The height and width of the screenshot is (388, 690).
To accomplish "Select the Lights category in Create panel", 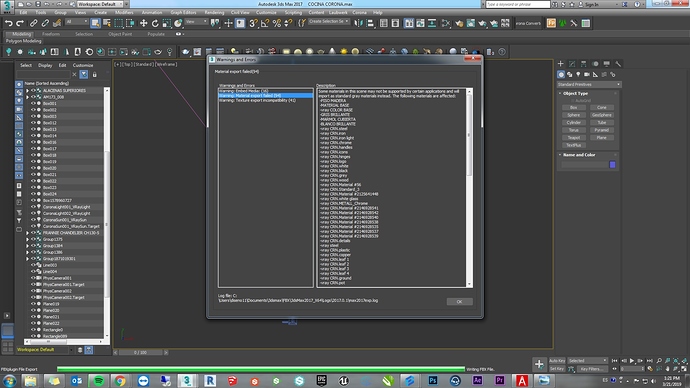I will coord(578,74).
